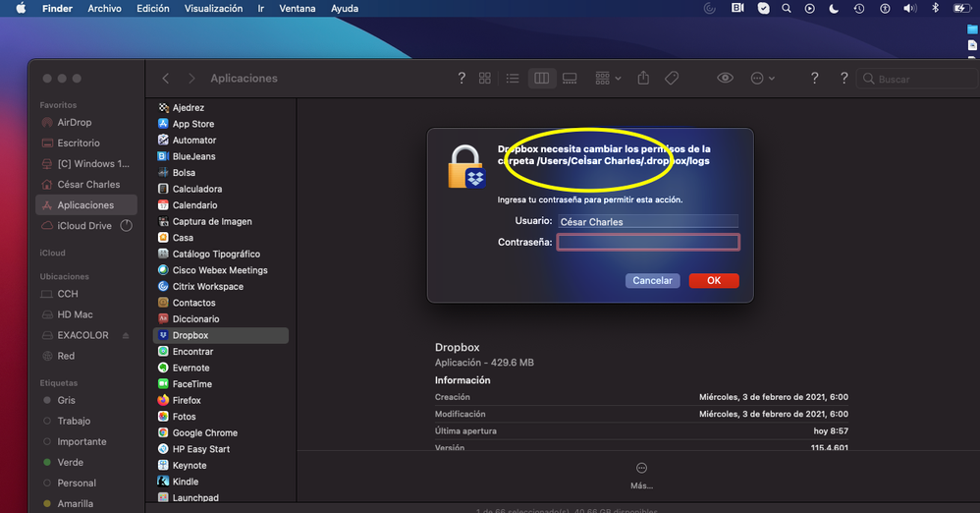Image resolution: width=980 pixels, height=513 pixels.
Task: Open the group-by dropdown in the toolbar
Action: tap(608, 79)
